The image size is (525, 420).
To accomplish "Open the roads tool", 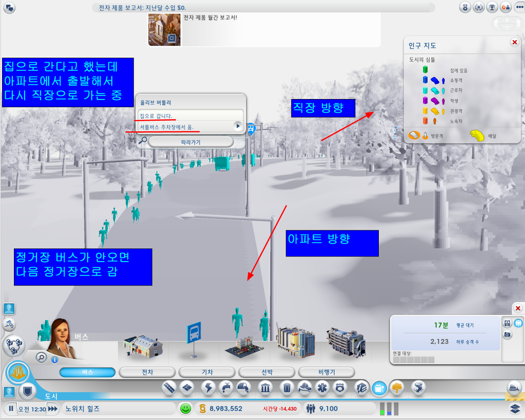I will (169, 388).
